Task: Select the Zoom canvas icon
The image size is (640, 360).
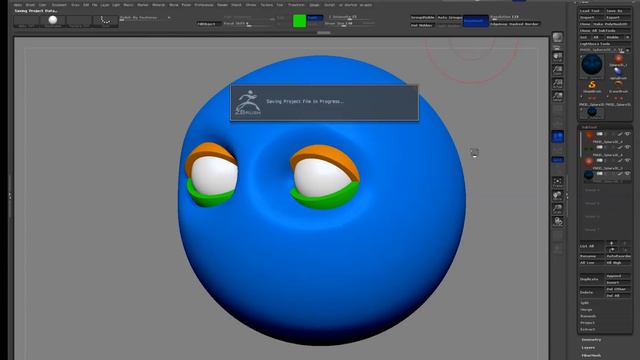Action: coord(558,70)
